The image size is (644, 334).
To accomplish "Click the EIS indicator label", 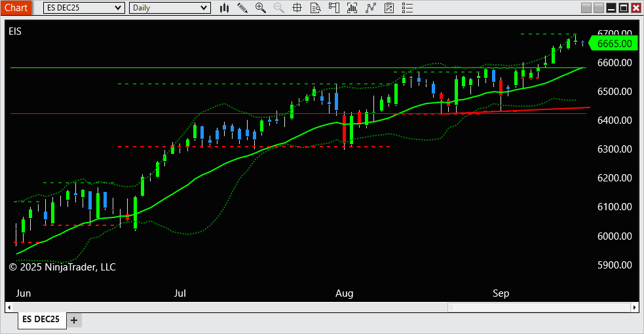I will pos(15,31).
